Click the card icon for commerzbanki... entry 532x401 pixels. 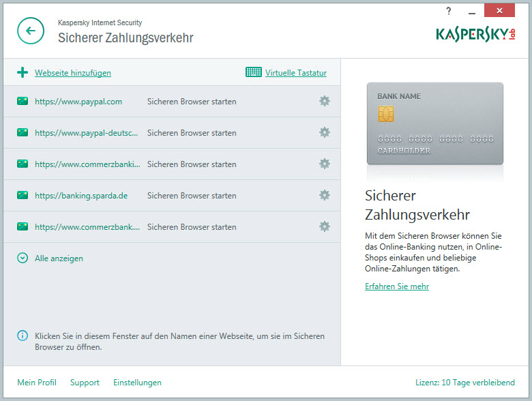(23, 164)
